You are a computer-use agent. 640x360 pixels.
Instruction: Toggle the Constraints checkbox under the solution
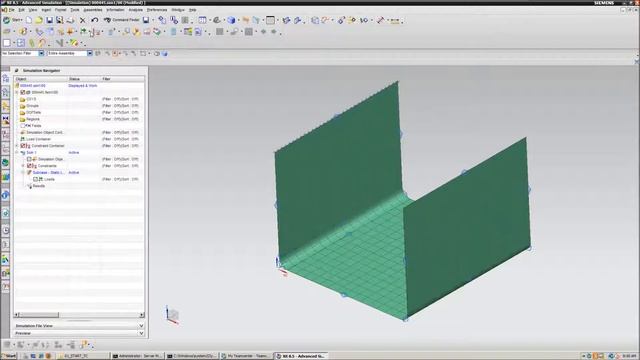pos(29,166)
